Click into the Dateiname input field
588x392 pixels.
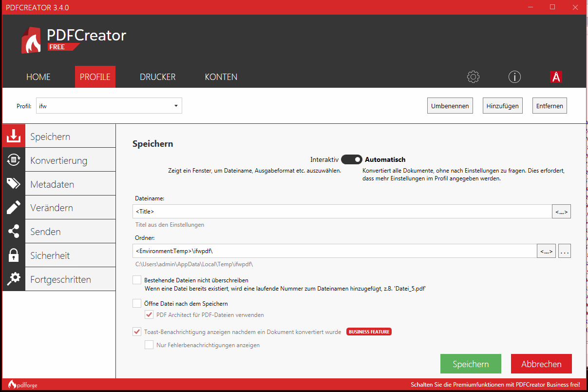[x=341, y=212]
